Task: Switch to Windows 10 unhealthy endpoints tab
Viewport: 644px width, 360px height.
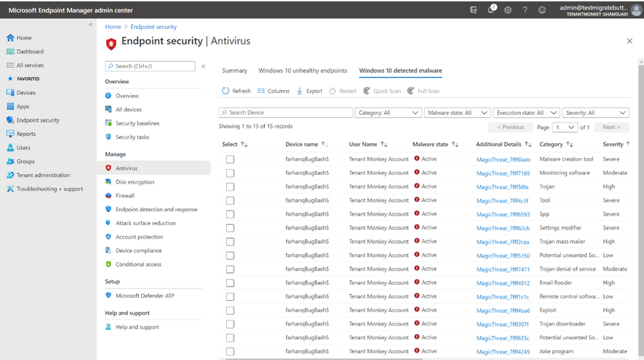Action: coord(303,71)
